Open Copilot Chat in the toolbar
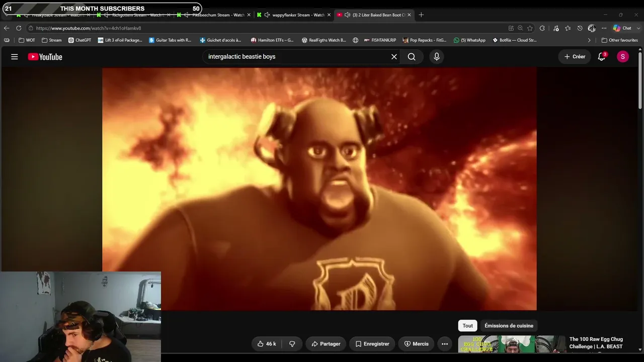This screenshot has width=644, height=362. [622, 28]
